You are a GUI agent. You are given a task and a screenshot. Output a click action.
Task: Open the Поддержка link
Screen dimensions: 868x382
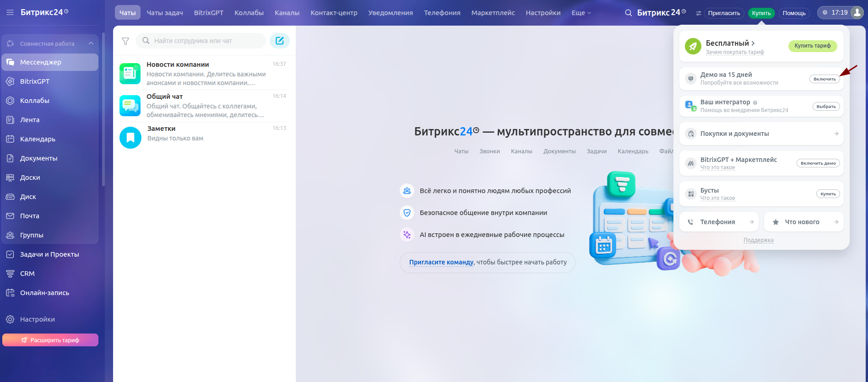click(759, 240)
